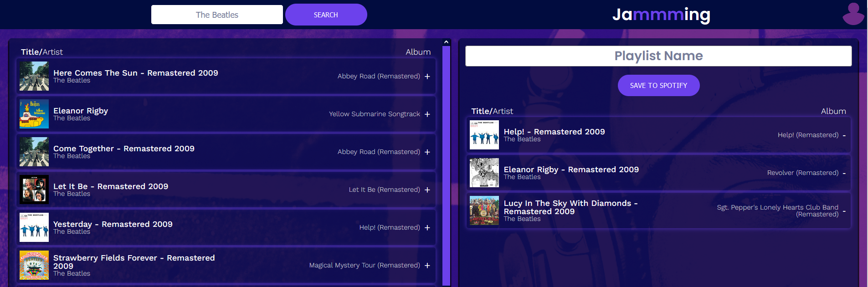Screen dimensions: 868x287
Task: Select 'Come Together - Remastered 2009' title
Action: (124, 149)
